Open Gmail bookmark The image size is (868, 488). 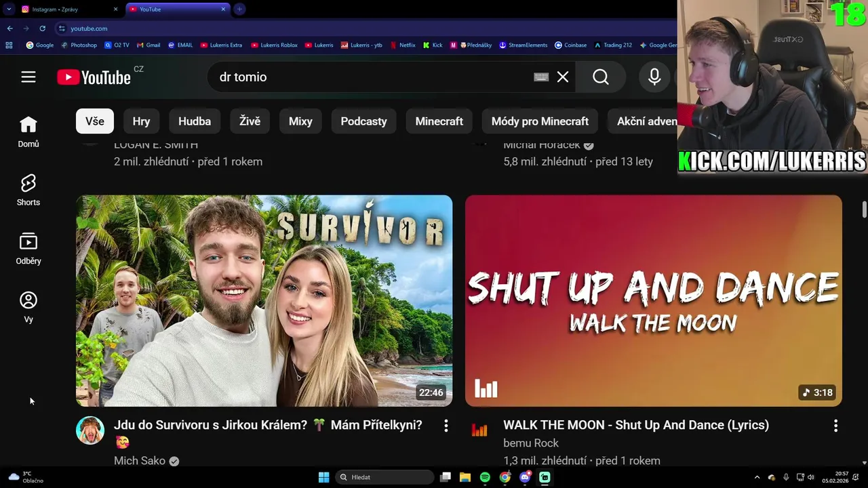point(149,45)
